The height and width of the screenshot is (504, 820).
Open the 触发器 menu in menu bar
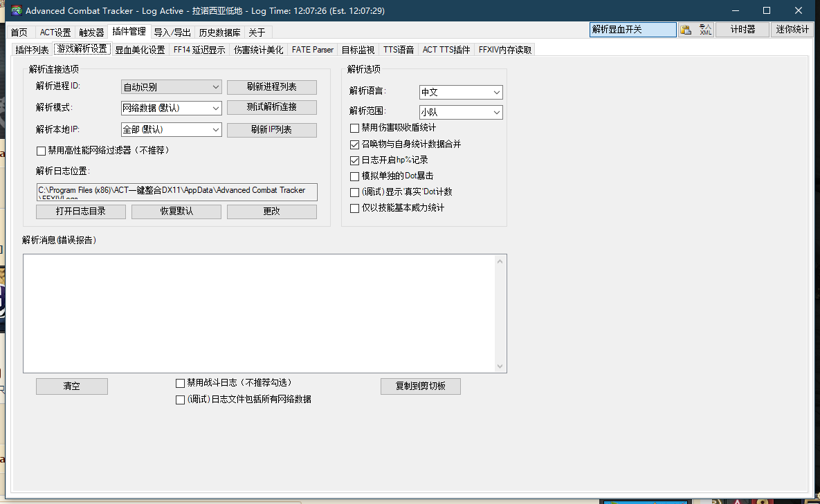coord(91,32)
